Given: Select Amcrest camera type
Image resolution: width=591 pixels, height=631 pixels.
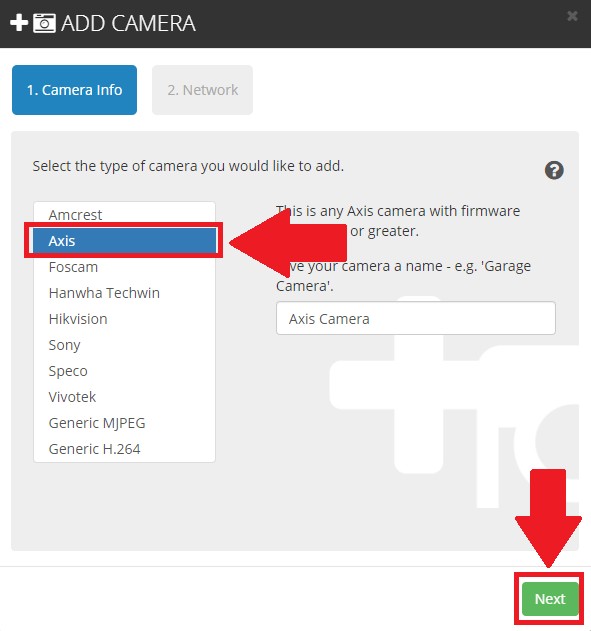Looking at the screenshot, I should [x=124, y=214].
